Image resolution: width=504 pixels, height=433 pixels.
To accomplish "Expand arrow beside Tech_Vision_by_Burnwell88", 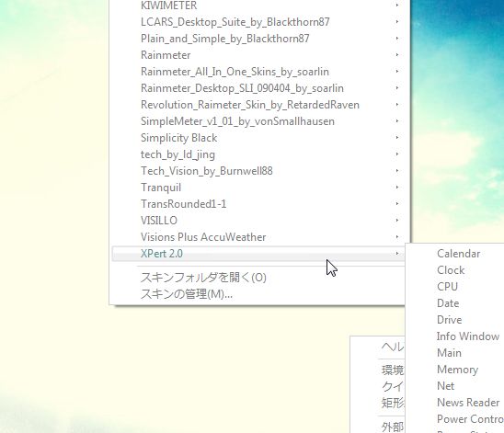I will click(x=397, y=171).
